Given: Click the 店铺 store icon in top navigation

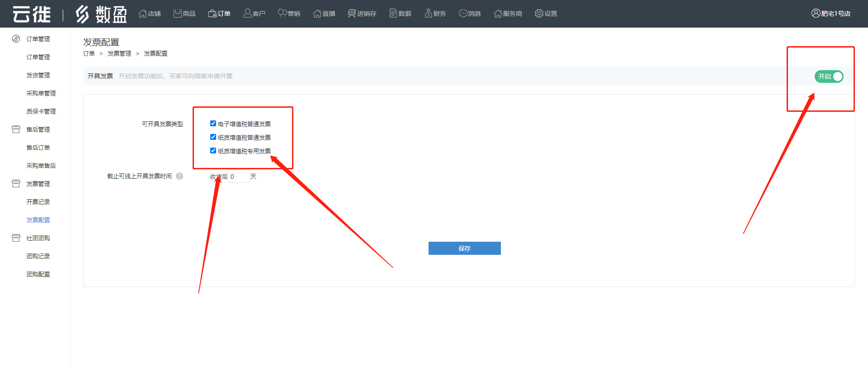Looking at the screenshot, I should 143,14.
